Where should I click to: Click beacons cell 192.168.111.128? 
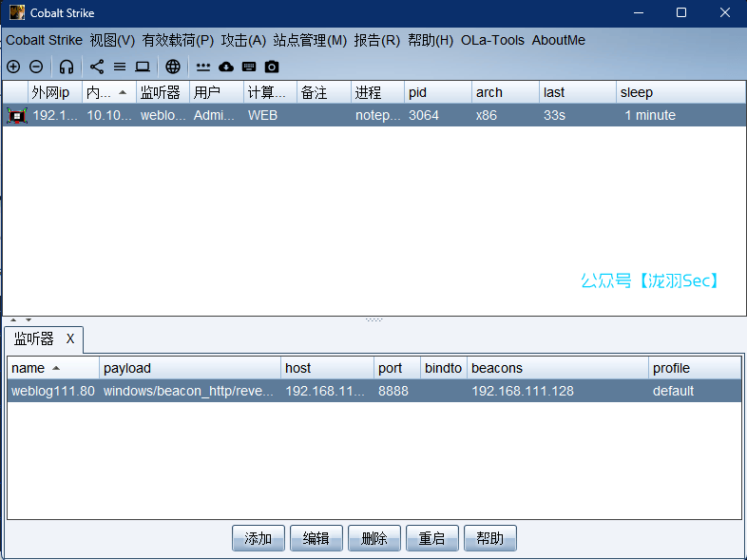(558, 391)
